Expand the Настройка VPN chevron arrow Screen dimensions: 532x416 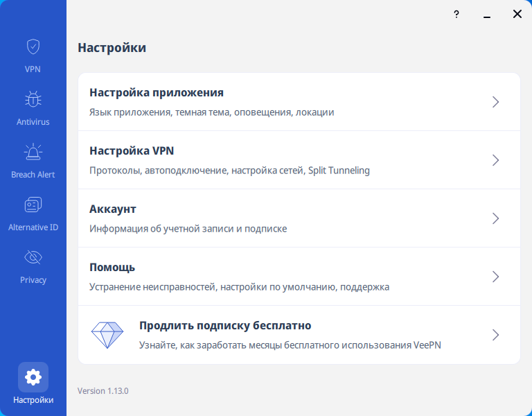[495, 160]
